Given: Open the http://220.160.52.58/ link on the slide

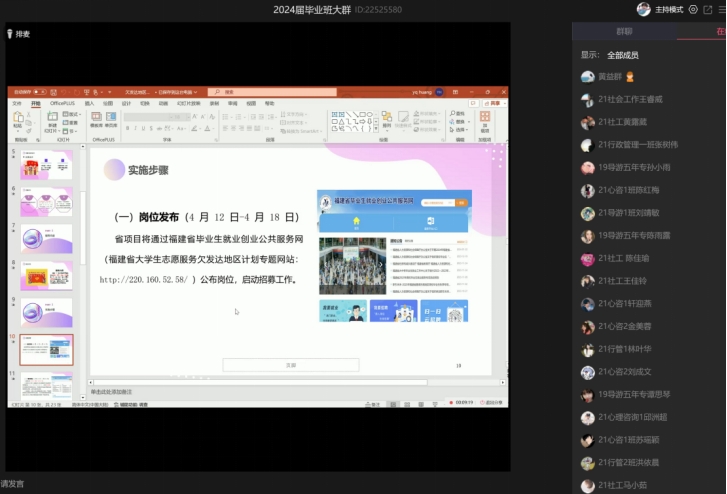Looking at the screenshot, I should [144, 280].
